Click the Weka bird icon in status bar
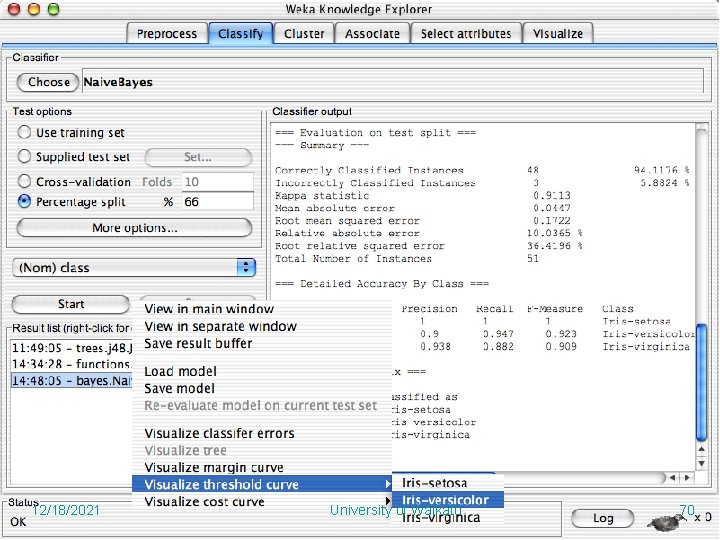Viewport: 720px width, 540px height. 667,522
